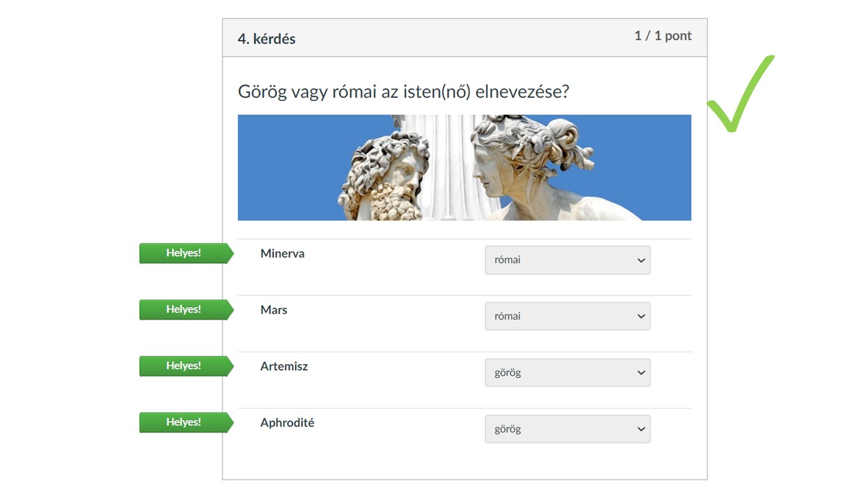The height and width of the screenshot is (488, 868).
Task: Click the Helyes! badge next to Artemisz
Action: pyautogui.click(x=186, y=366)
